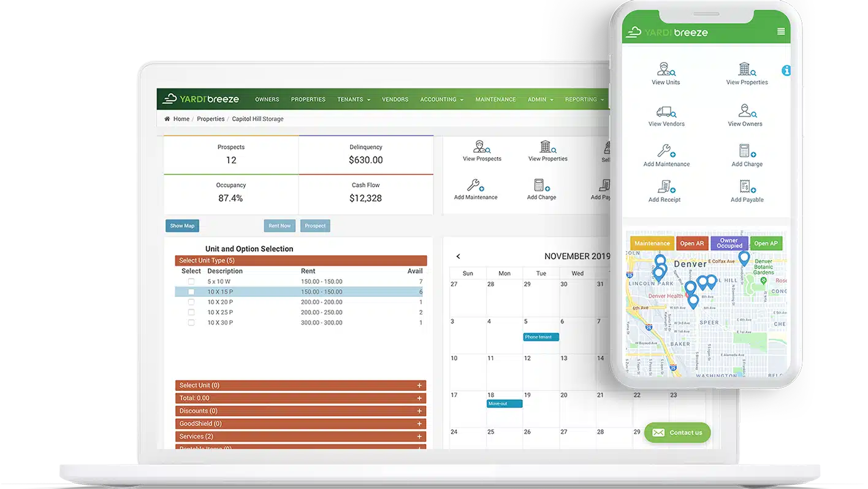The image size is (868, 489).
Task: Expand the Select Unit (0) section
Action: click(300, 385)
